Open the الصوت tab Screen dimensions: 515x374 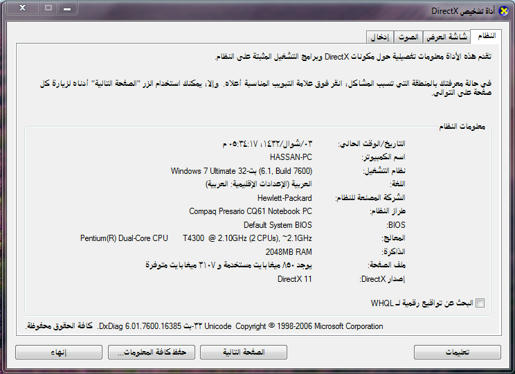click(x=408, y=37)
